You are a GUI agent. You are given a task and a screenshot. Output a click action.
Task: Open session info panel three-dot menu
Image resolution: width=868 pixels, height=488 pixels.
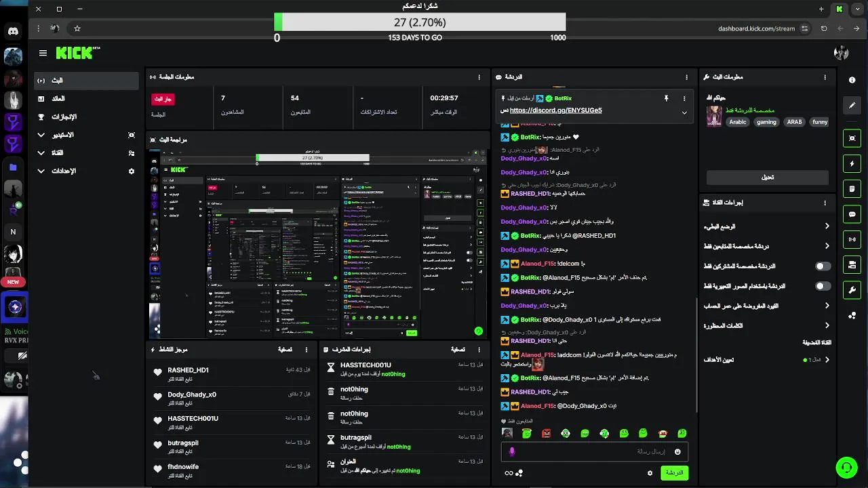(x=479, y=77)
